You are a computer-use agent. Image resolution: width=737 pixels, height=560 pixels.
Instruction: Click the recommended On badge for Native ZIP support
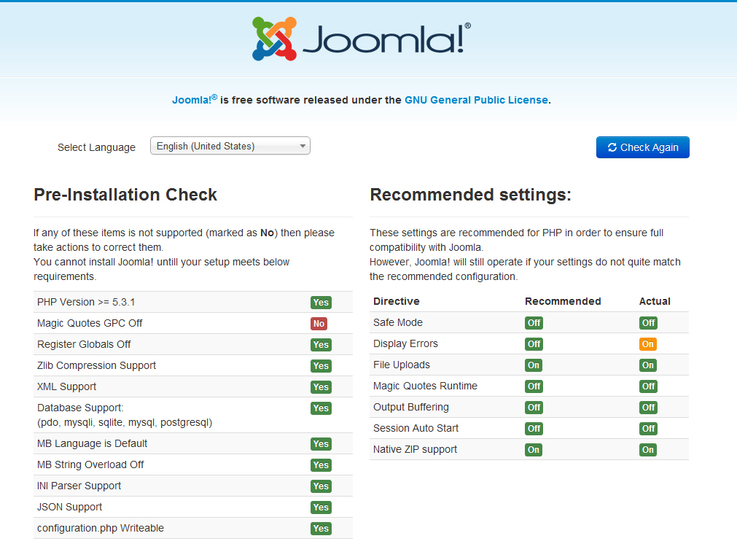pos(533,450)
